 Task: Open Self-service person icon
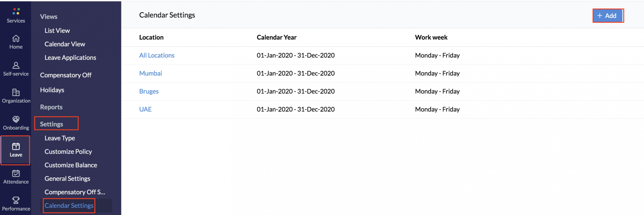click(16, 65)
